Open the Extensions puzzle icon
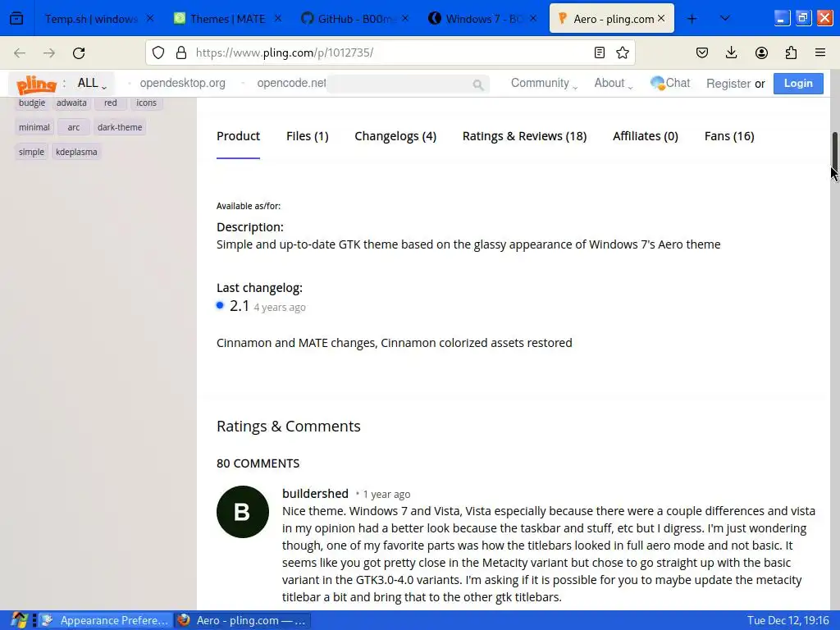 pyautogui.click(x=791, y=52)
